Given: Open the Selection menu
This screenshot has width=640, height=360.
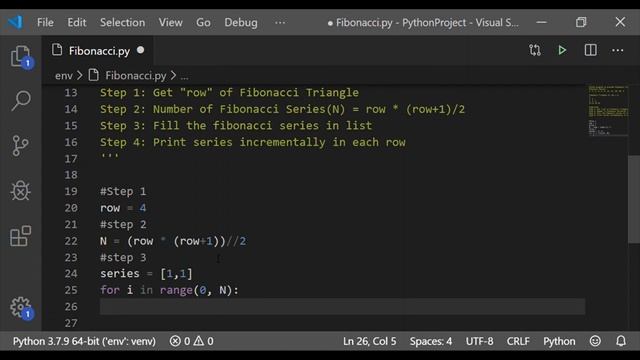Looking at the screenshot, I should (x=122, y=22).
